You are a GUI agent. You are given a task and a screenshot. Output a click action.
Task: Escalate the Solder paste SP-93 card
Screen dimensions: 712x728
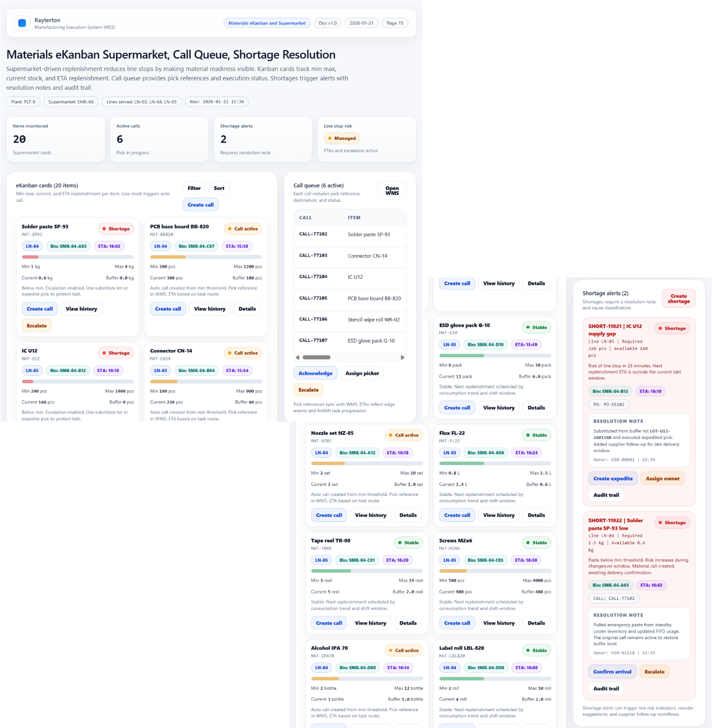click(x=37, y=326)
